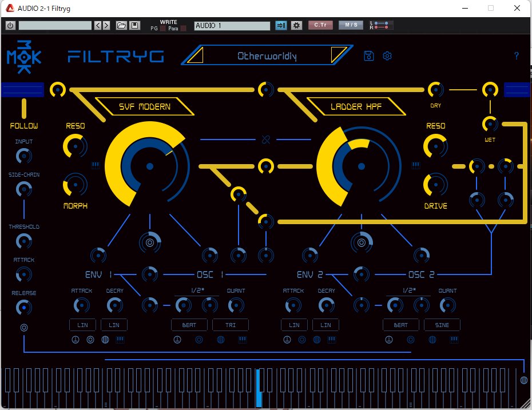Toggle OSC 1 clock trigger icon
The image size is (532, 410).
(177, 340)
